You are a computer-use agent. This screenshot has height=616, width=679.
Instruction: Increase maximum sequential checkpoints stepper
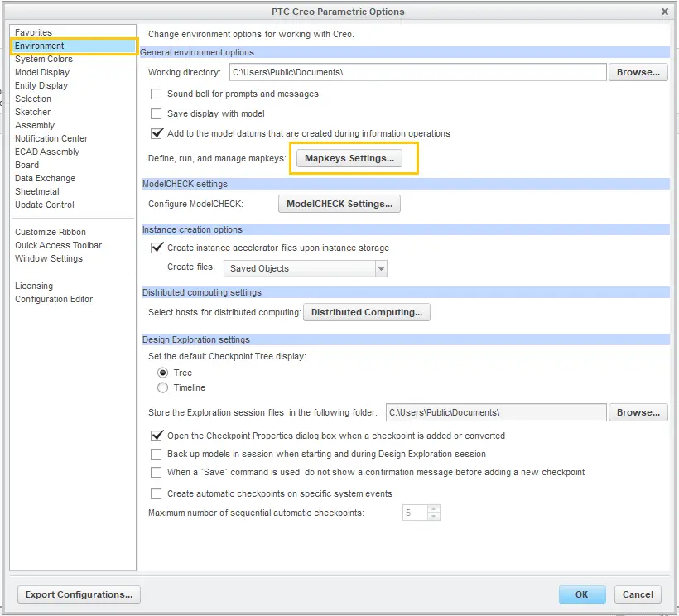click(433, 509)
